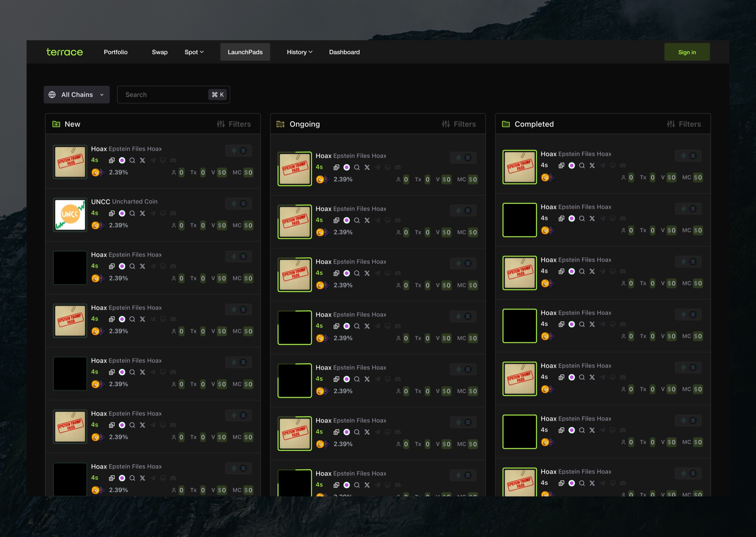Open Filters for the New column

(234, 124)
